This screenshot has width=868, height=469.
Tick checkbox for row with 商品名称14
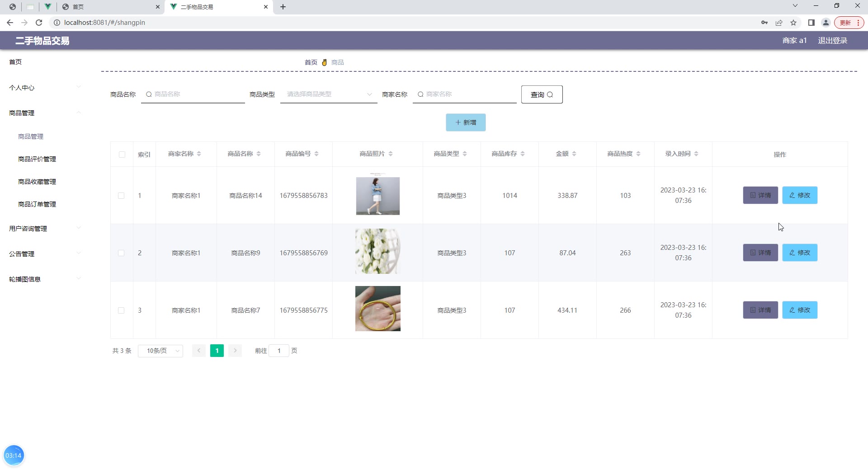[121, 196]
